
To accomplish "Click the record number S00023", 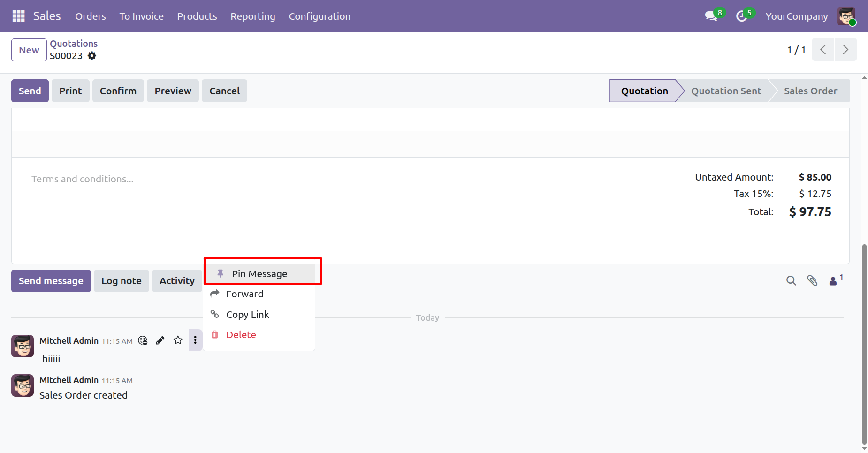I will [66, 56].
